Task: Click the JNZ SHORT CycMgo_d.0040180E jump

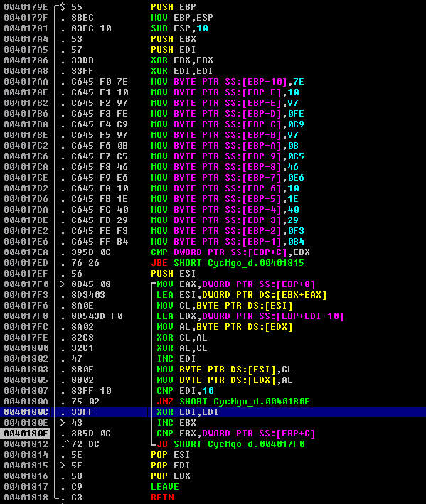Action: point(233,401)
